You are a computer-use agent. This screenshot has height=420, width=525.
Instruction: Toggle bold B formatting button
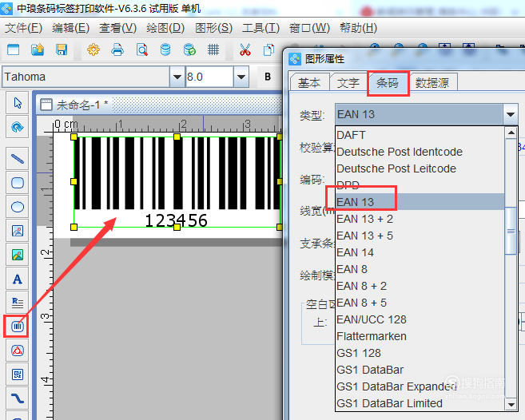[268, 77]
